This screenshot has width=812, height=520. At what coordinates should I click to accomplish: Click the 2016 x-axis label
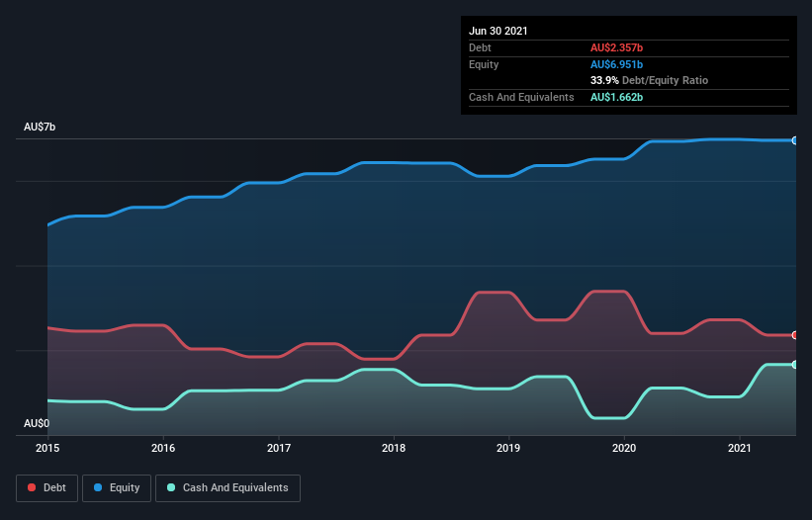tap(163, 448)
